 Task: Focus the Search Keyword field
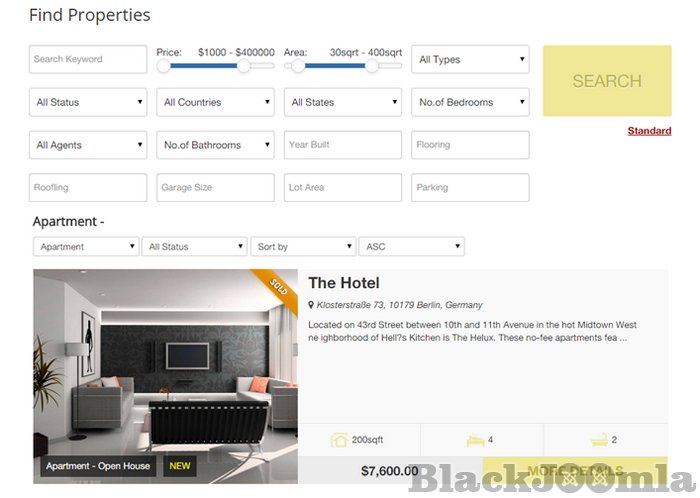click(88, 60)
